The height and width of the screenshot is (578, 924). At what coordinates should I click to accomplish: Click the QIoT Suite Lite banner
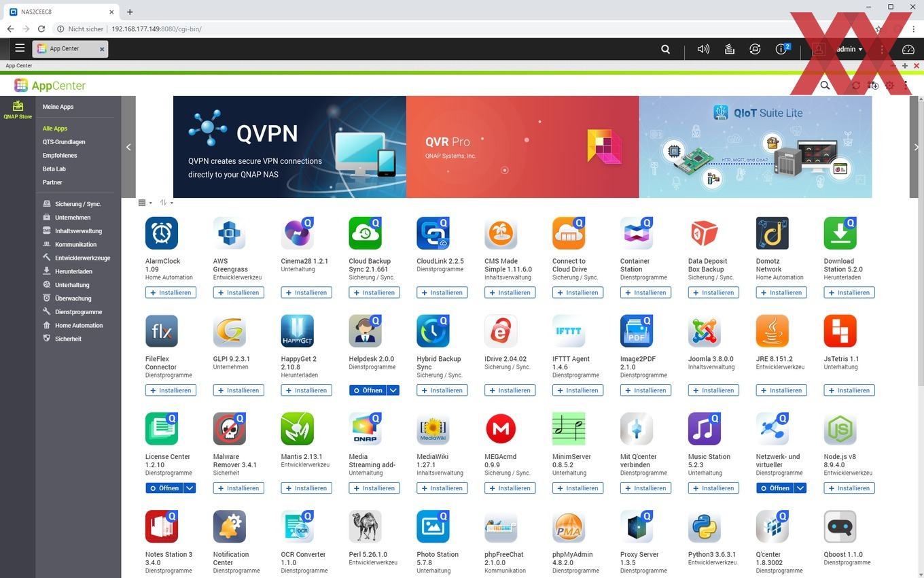(756, 147)
